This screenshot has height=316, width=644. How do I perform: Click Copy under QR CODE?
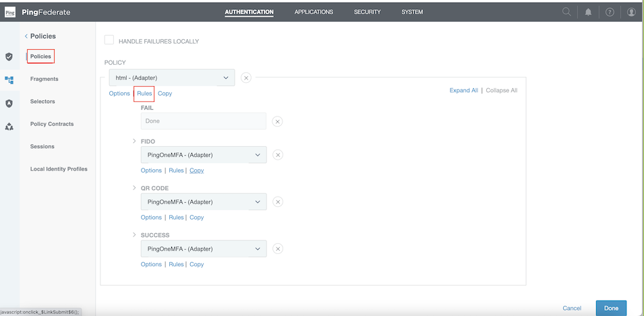click(x=197, y=218)
